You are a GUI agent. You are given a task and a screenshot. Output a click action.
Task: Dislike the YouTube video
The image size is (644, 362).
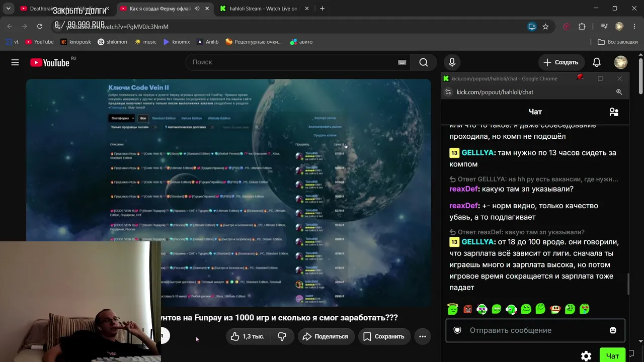click(282, 336)
